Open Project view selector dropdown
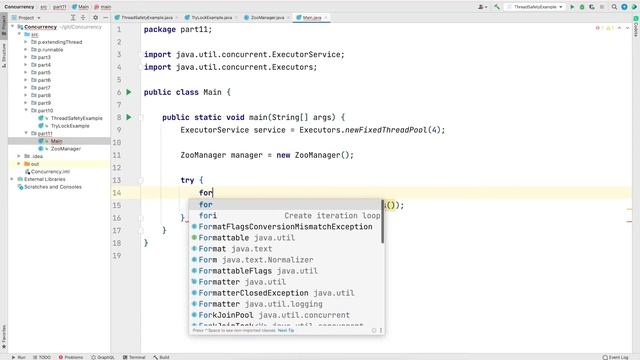Image resolution: width=640 pixels, height=360 pixels. click(26, 18)
